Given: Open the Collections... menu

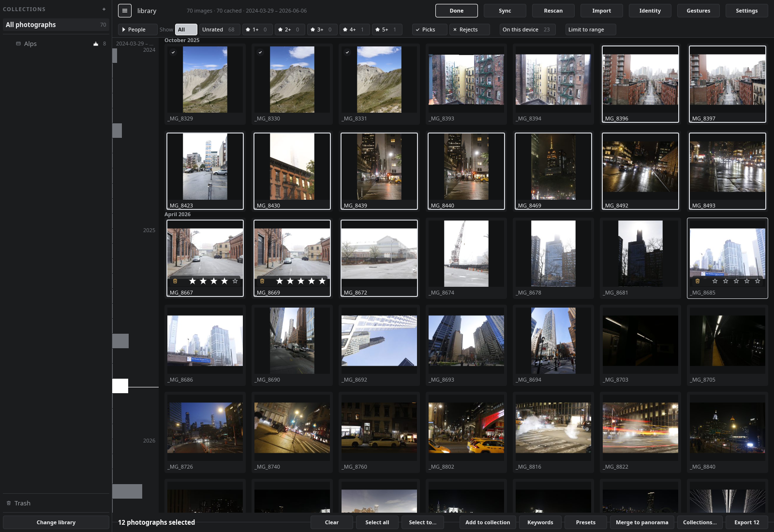Looking at the screenshot, I should pyautogui.click(x=700, y=522).
